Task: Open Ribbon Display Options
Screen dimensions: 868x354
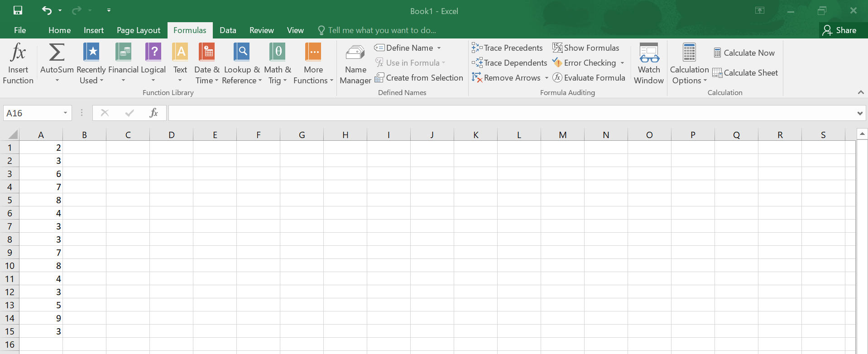Action: pyautogui.click(x=760, y=10)
